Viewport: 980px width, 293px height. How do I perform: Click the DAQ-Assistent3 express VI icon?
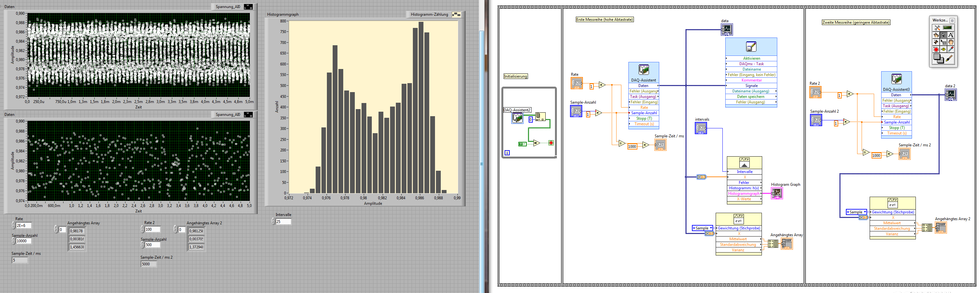(x=896, y=79)
